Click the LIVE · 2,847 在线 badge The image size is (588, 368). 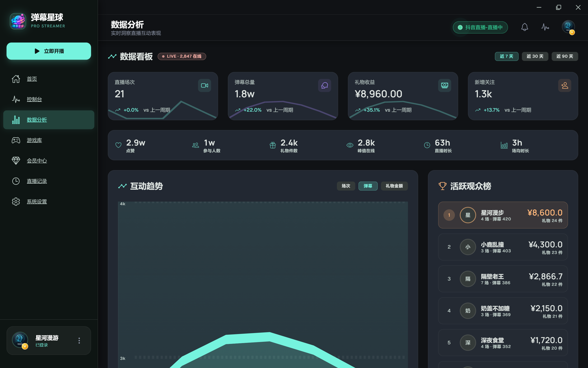click(182, 56)
